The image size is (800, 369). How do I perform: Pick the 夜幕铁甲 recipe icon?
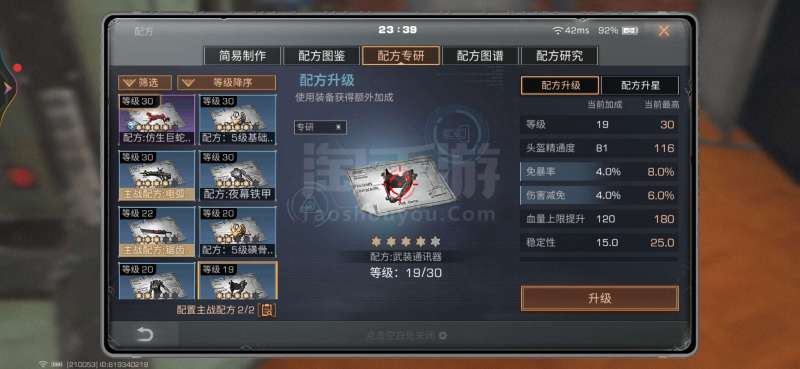click(238, 176)
